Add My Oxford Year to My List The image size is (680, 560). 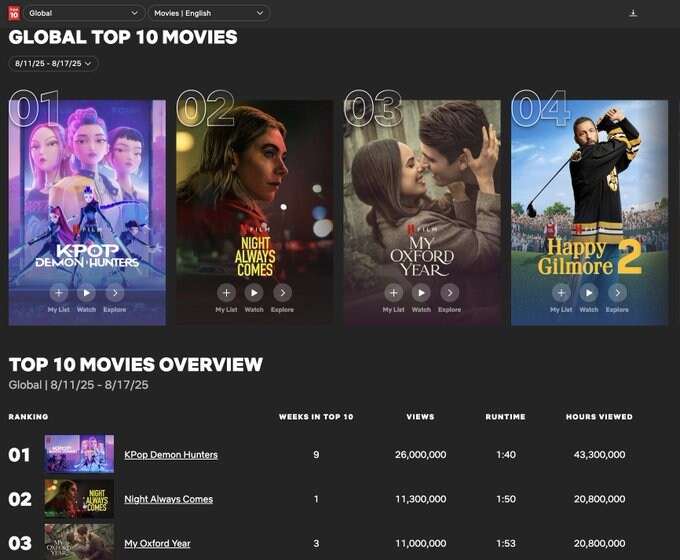(x=393, y=293)
